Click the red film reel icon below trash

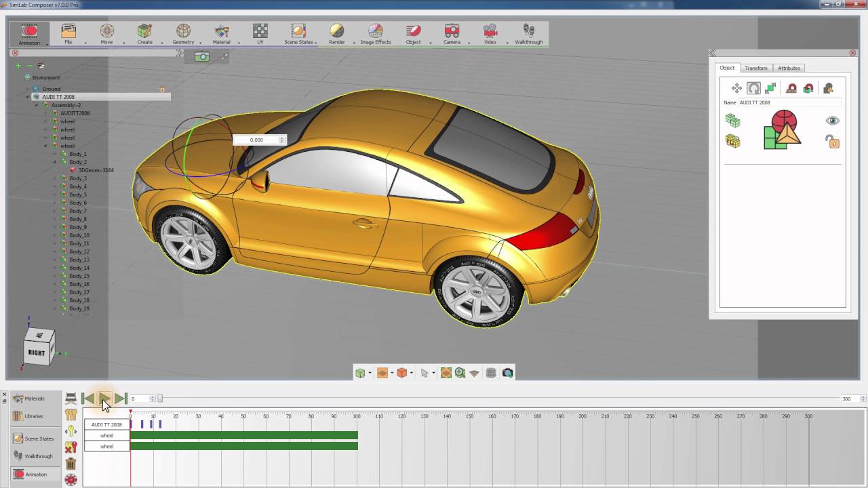71,479
